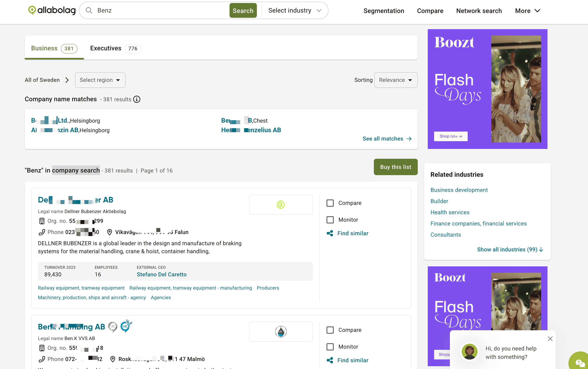Image resolution: width=588 pixels, height=369 pixels.
Task: Click Finance companies, financial services link
Action: pyautogui.click(x=478, y=224)
